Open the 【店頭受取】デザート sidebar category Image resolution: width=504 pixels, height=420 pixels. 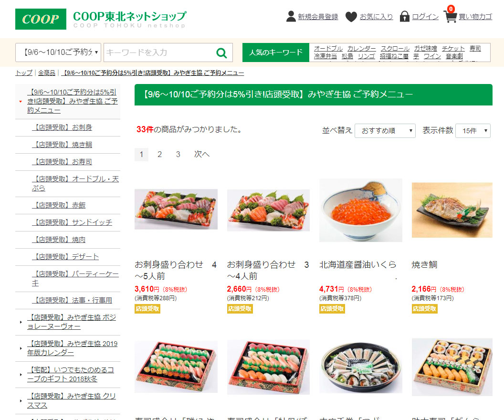pos(65,257)
